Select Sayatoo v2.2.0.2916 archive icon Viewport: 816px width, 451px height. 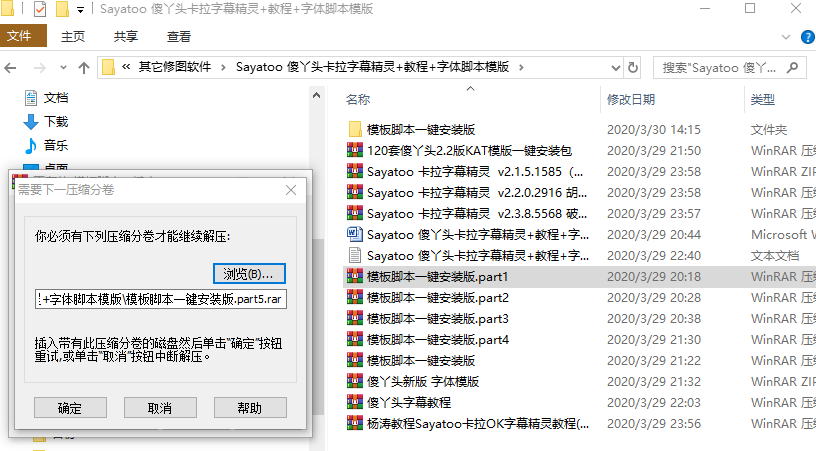pyautogui.click(x=355, y=192)
